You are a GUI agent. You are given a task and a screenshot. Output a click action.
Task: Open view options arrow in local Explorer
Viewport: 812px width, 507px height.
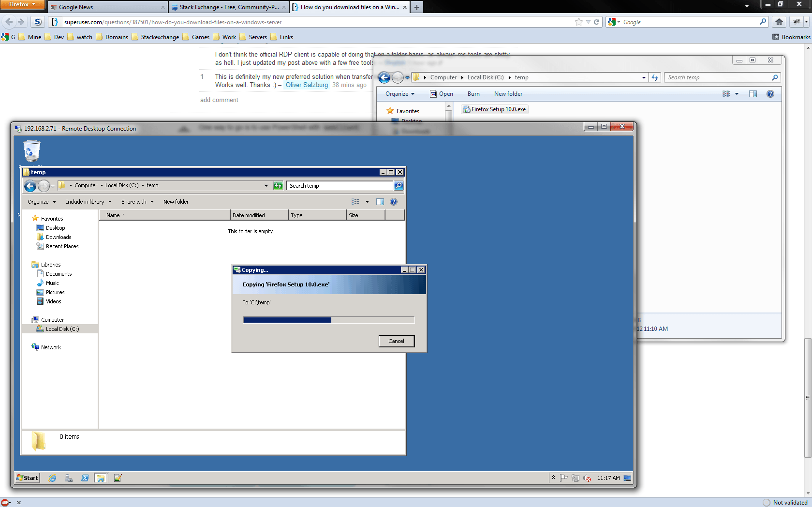(x=737, y=94)
